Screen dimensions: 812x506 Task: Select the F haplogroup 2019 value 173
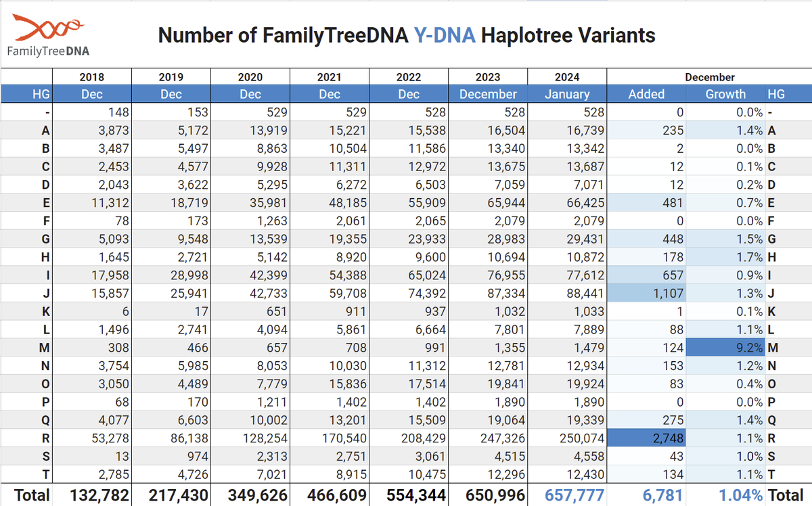click(171, 221)
